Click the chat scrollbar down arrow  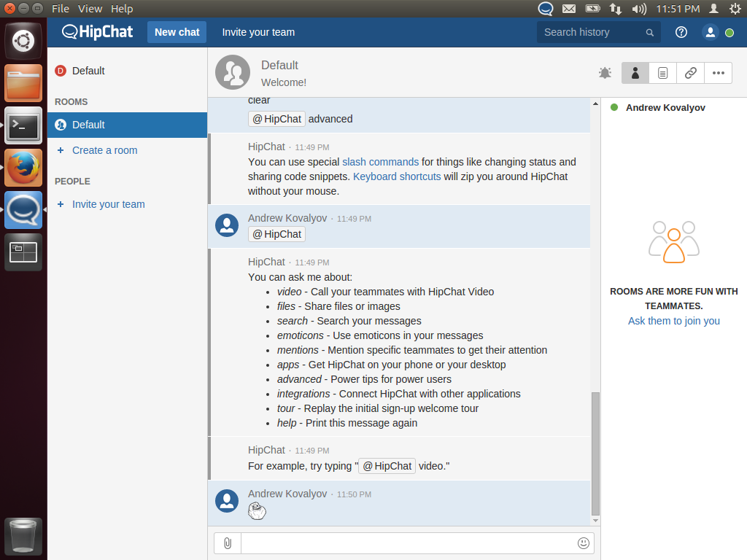pyautogui.click(x=595, y=521)
